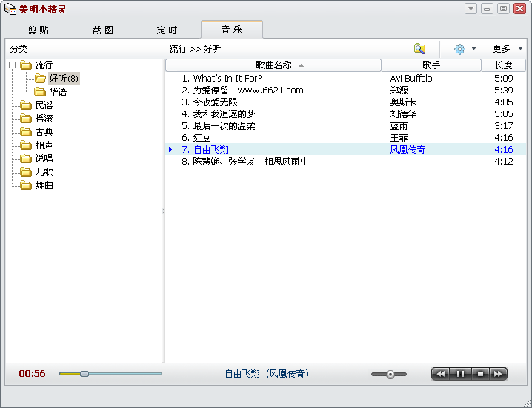Click the 相声 folder icon
The width and height of the screenshot is (532, 408).
26,145
